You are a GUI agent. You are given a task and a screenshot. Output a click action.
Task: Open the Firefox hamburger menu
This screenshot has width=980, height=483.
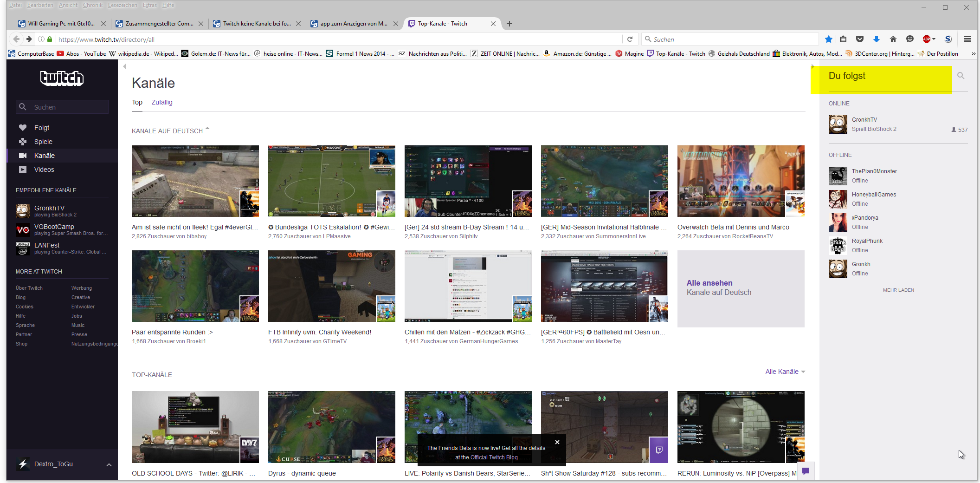[967, 39]
